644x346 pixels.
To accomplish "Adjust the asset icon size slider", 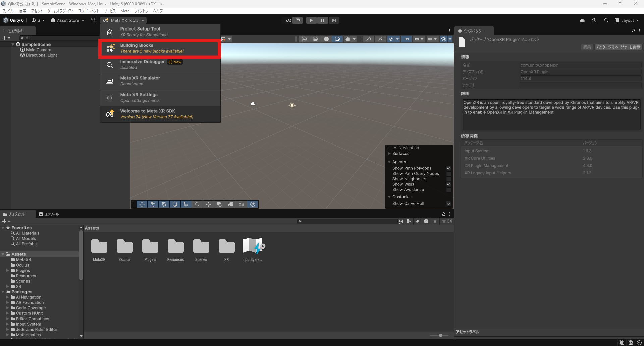I will (440, 335).
